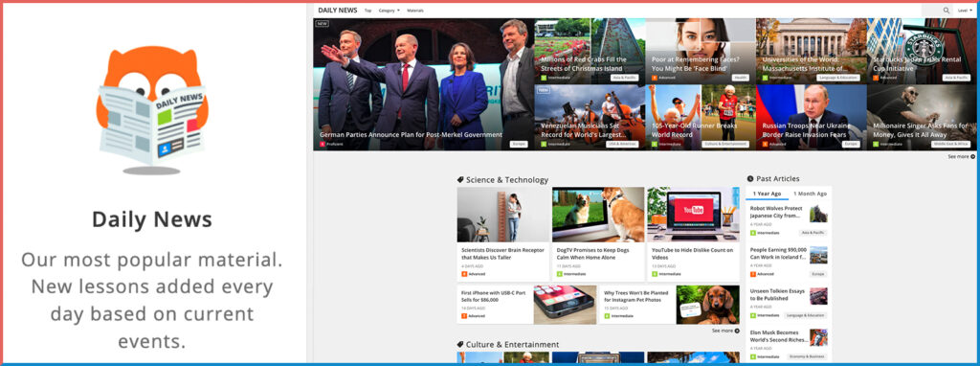
Task: Select the Top menu item
Action: 368,11
